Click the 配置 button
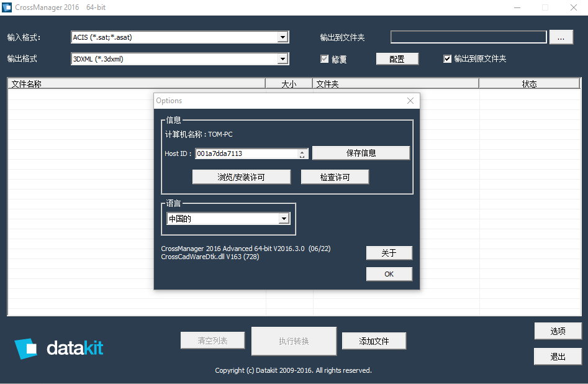The image size is (588, 384). point(397,59)
